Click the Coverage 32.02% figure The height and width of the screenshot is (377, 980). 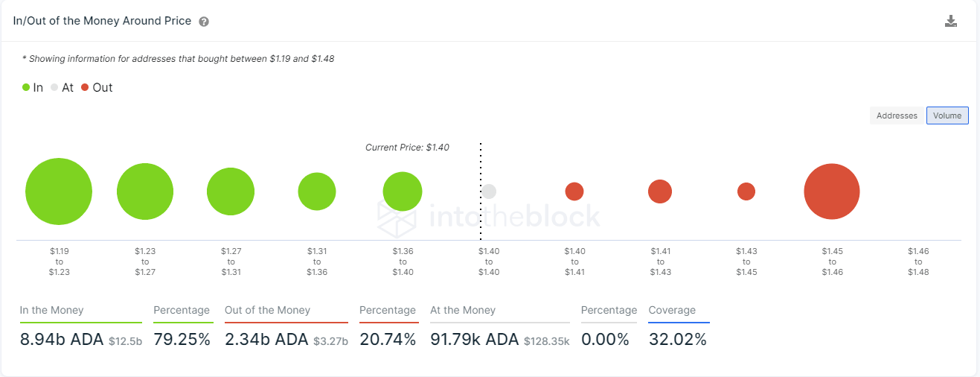point(677,340)
